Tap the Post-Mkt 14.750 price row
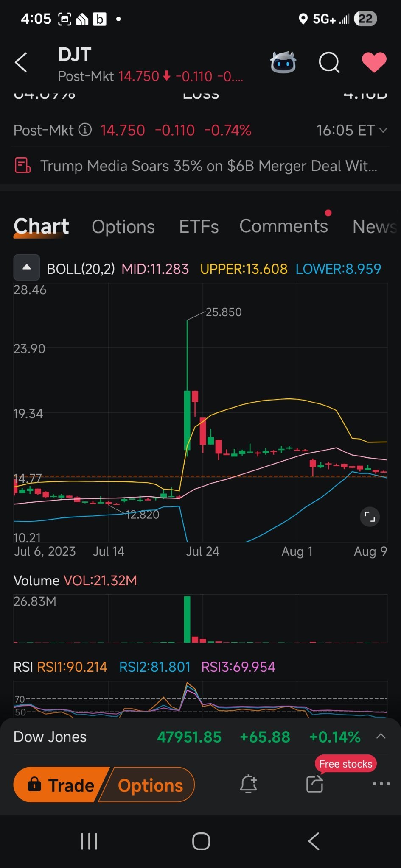The height and width of the screenshot is (868, 401). tap(200, 130)
